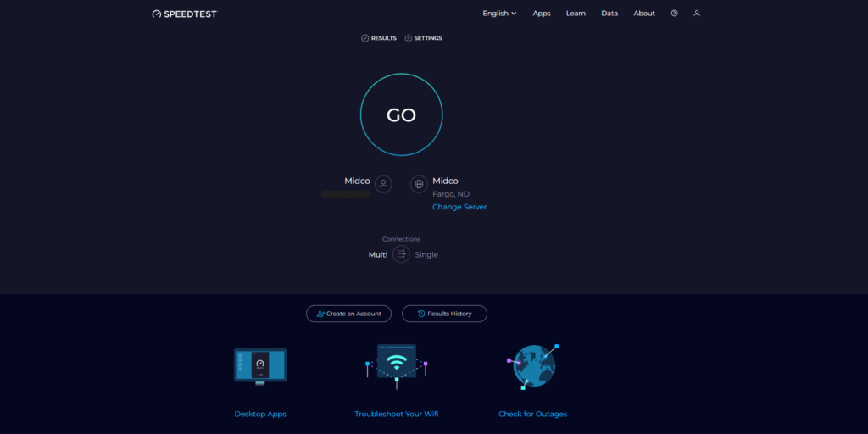868x434 pixels.
Task: Click the Change Server link
Action: [x=459, y=207]
